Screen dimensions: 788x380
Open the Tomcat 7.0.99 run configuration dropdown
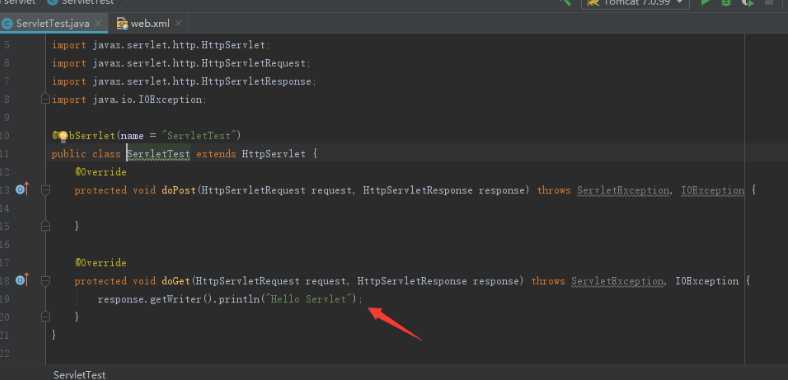[635, 3]
